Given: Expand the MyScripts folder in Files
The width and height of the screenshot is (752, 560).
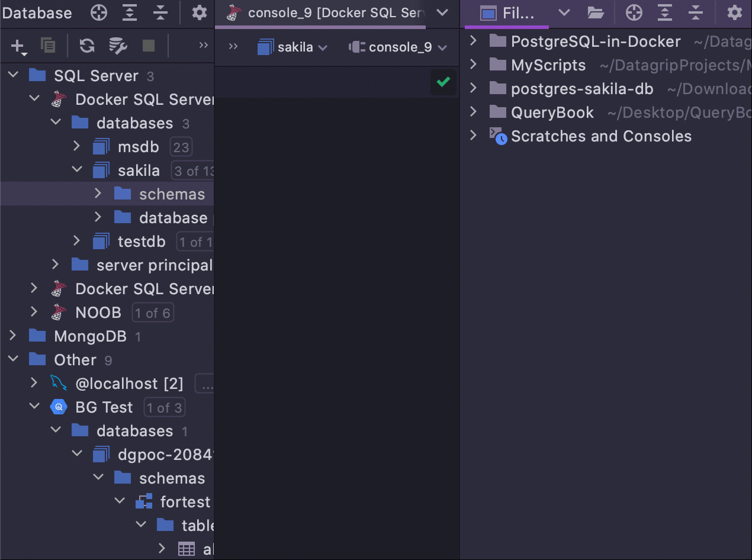Looking at the screenshot, I should pos(473,65).
